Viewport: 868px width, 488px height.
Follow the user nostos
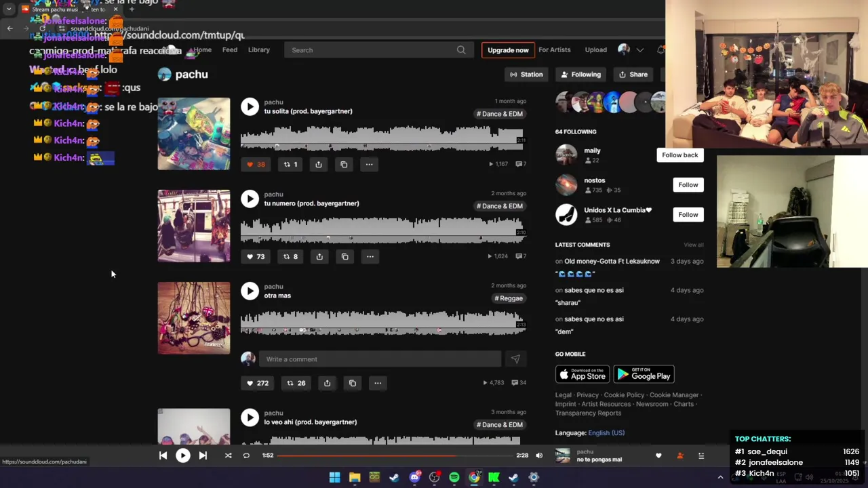(x=688, y=184)
